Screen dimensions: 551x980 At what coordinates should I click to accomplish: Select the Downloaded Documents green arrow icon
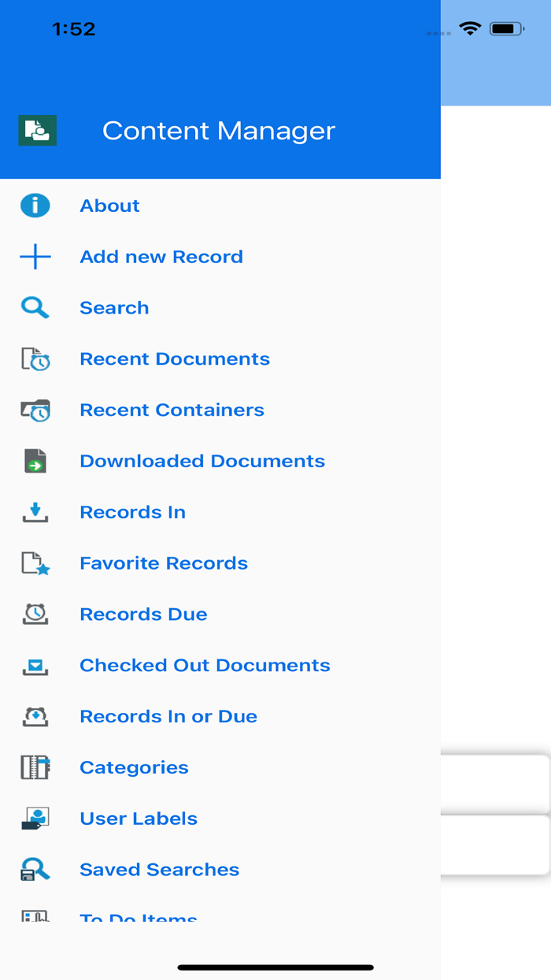35,461
